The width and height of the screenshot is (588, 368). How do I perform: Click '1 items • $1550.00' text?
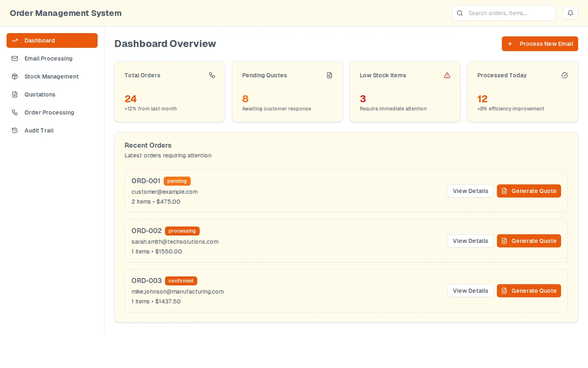point(157,251)
